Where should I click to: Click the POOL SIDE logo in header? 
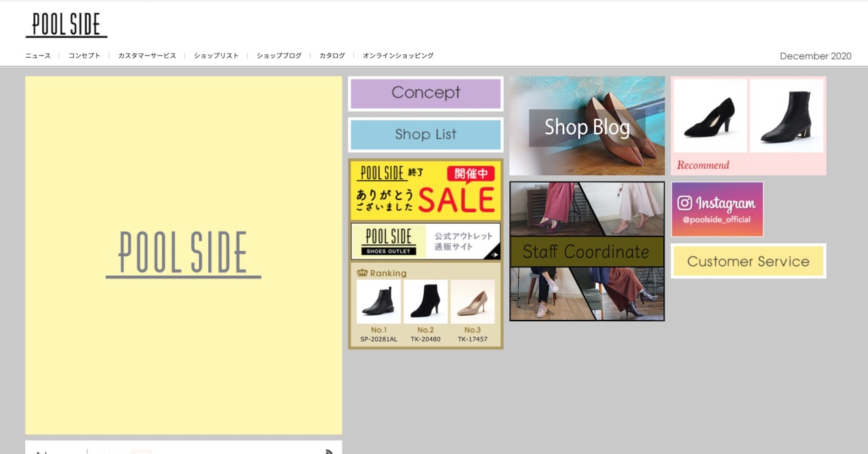tap(66, 25)
